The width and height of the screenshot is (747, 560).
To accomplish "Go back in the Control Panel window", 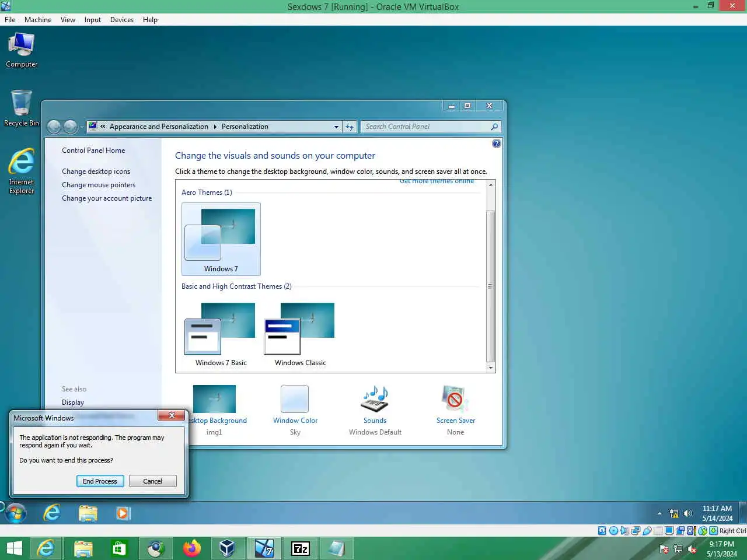I will pyautogui.click(x=54, y=127).
